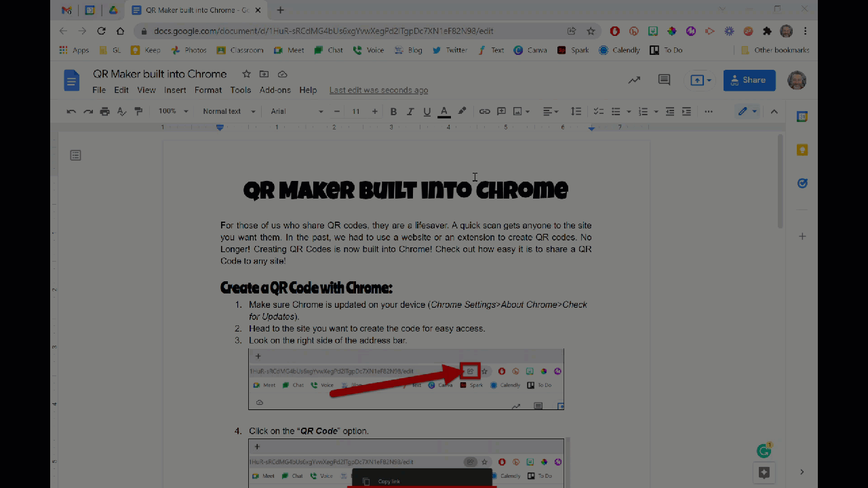Toggle the checklist formatting
This screenshot has width=868, height=488.
tap(598, 111)
